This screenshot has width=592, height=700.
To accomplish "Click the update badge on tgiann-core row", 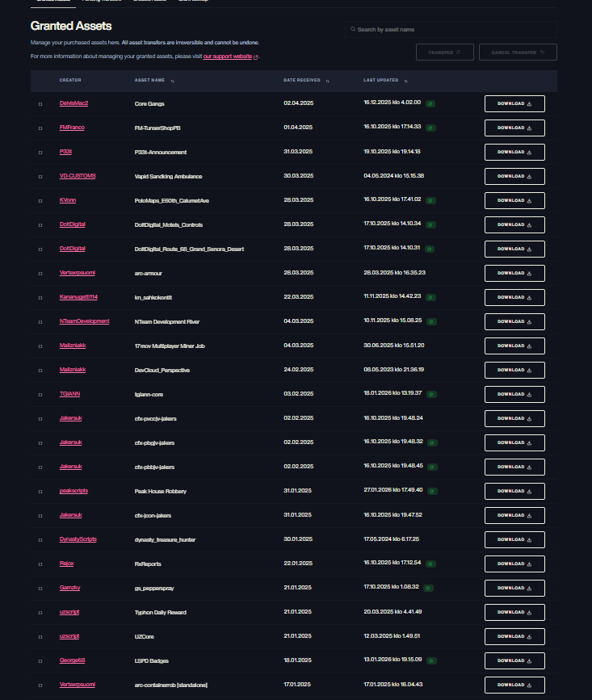I will [432, 395].
